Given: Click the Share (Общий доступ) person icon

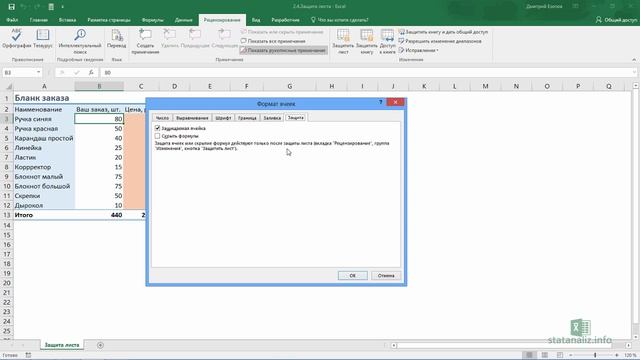Looking at the screenshot, I should point(599,20).
